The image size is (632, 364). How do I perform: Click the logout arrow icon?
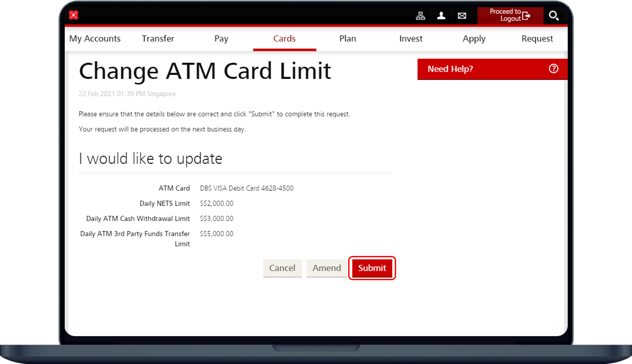(x=526, y=16)
